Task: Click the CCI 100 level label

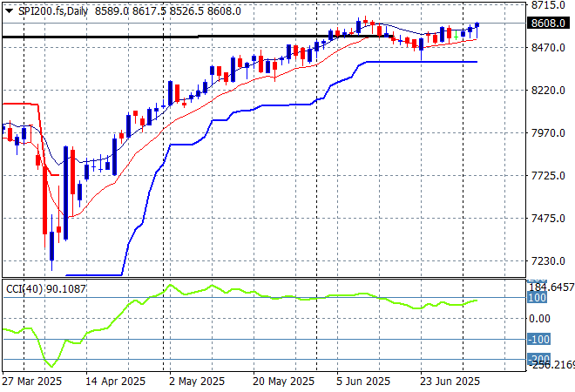Action: click(538, 298)
